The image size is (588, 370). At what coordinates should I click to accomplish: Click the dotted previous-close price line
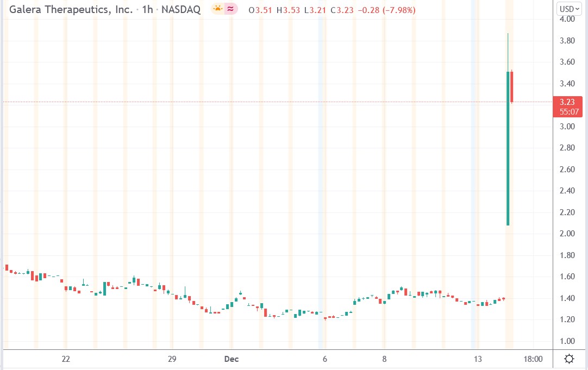(272, 102)
